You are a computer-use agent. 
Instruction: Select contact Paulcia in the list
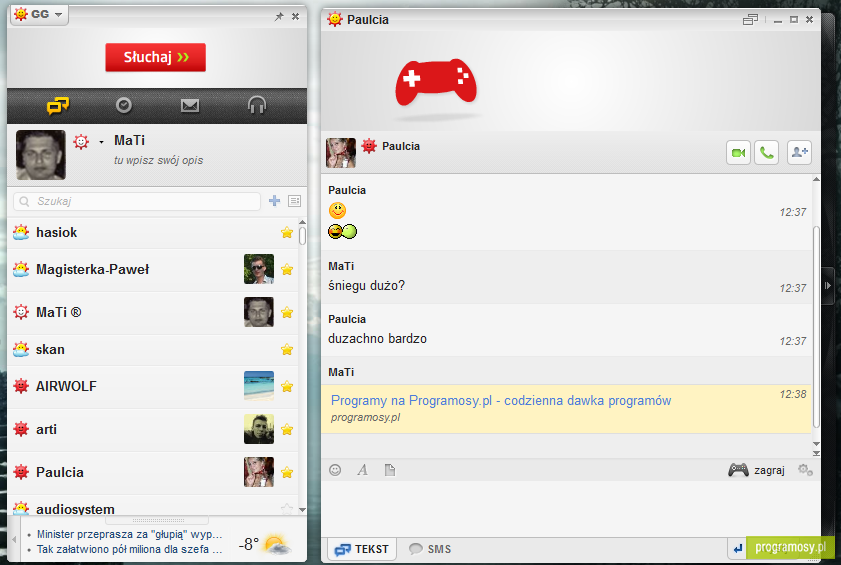coord(153,472)
